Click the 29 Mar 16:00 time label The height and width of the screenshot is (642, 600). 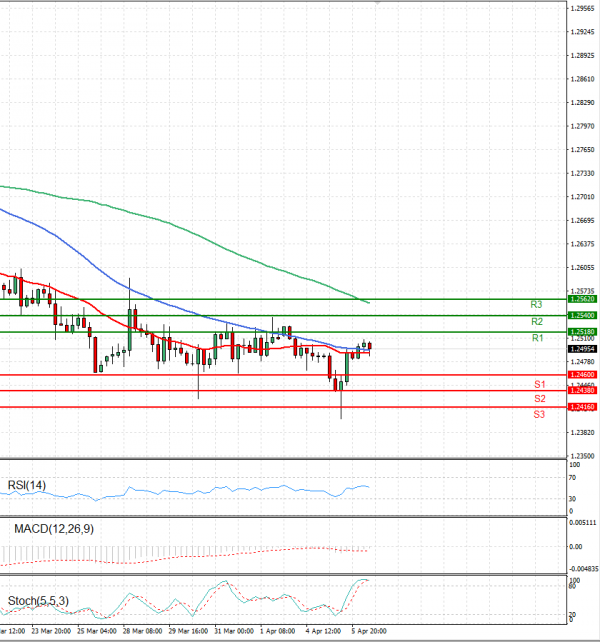point(188,631)
